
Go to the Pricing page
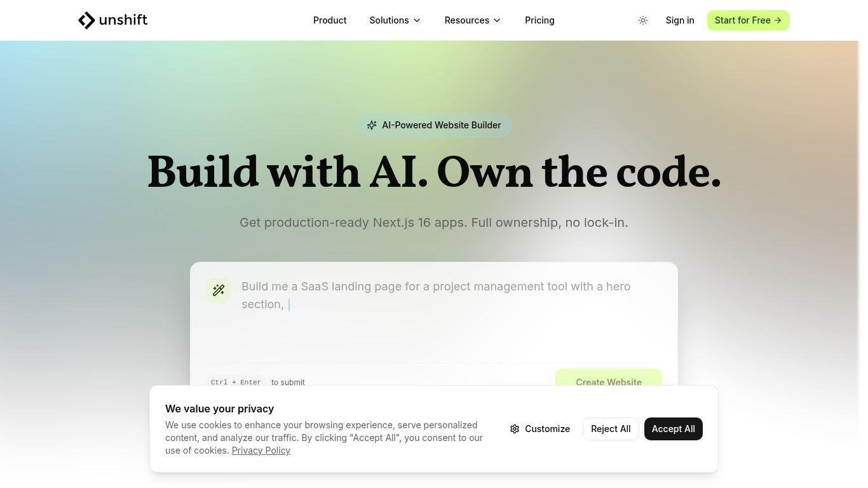click(539, 20)
